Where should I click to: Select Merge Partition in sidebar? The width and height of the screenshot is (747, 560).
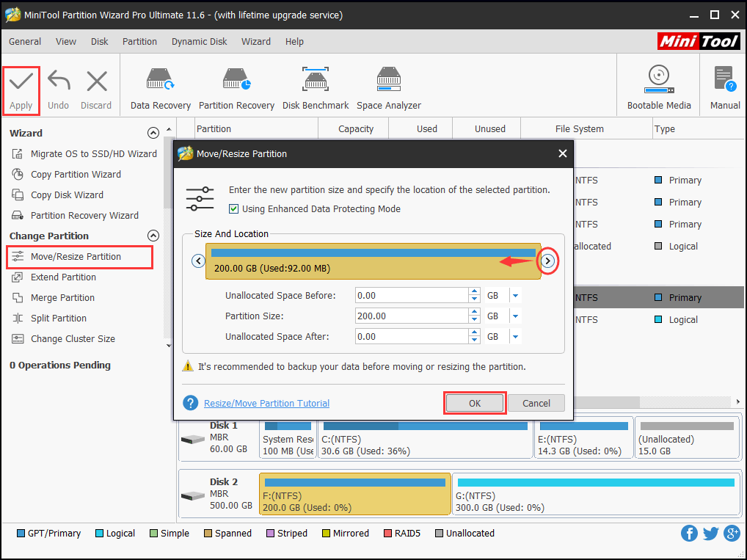pos(53,297)
